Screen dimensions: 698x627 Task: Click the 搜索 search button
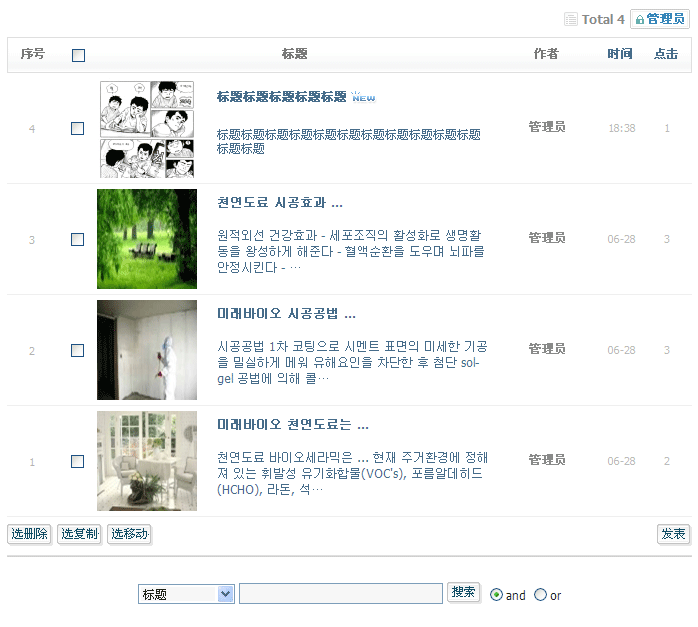[463, 592]
